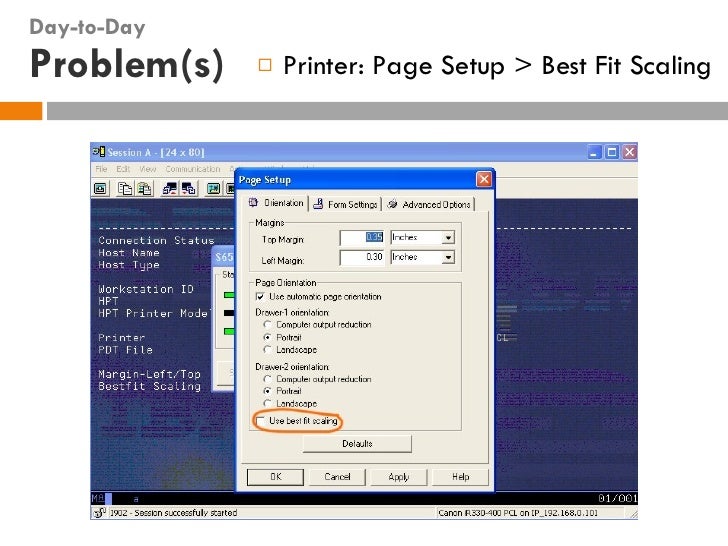The image size is (728, 546).
Task: Open the Communication menu in Session A
Action: coord(193,169)
